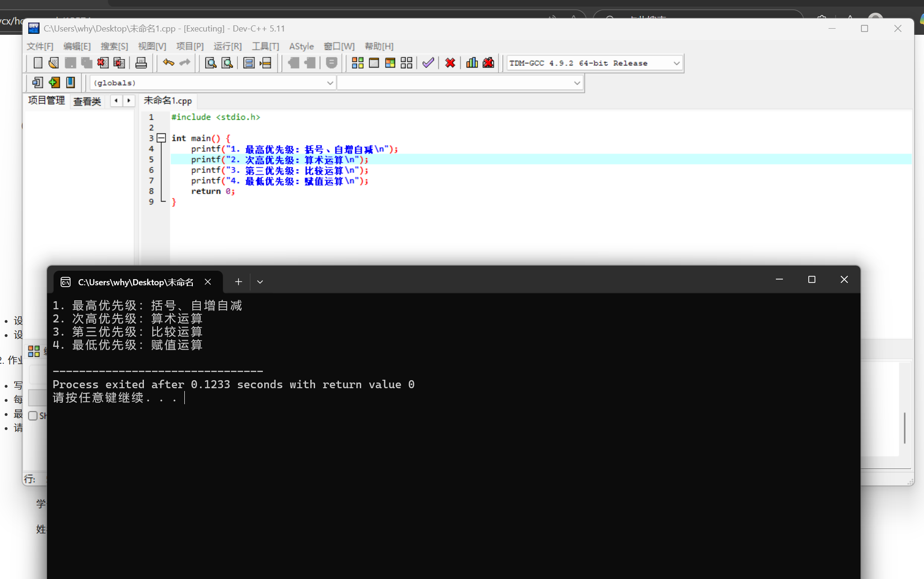
Task: Expand the (globals) scope dropdown
Action: [330, 83]
